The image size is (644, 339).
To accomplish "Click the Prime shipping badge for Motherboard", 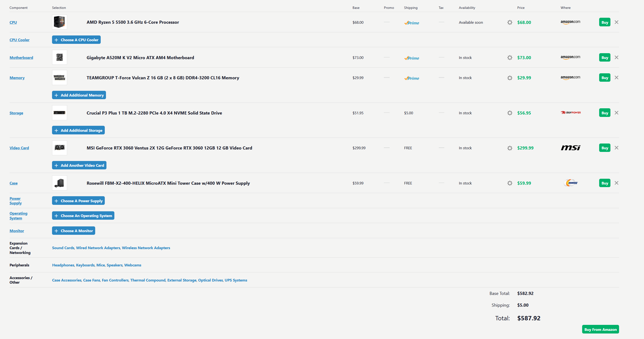I will coord(411,58).
